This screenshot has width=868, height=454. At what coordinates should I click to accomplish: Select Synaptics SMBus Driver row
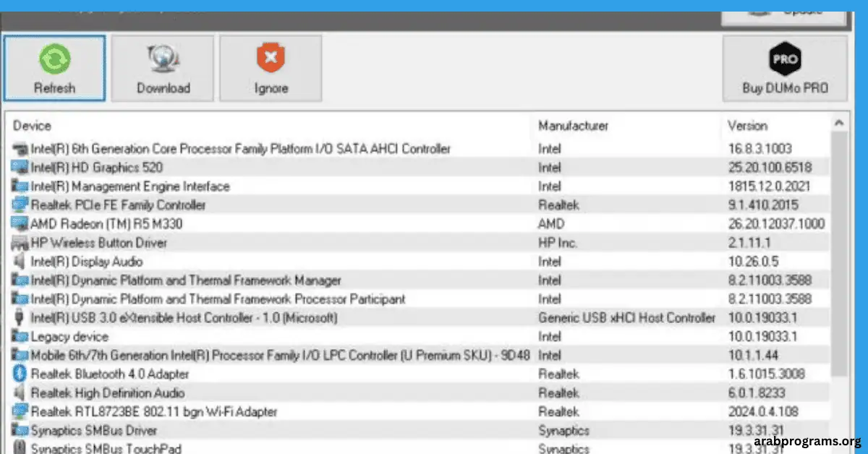[x=418, y=431]
